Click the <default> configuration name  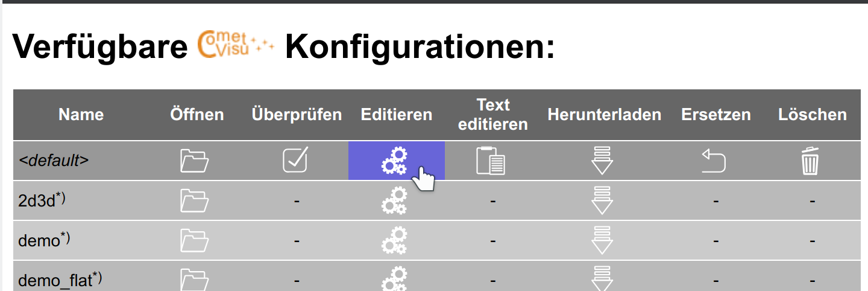[x=54, y=161]
